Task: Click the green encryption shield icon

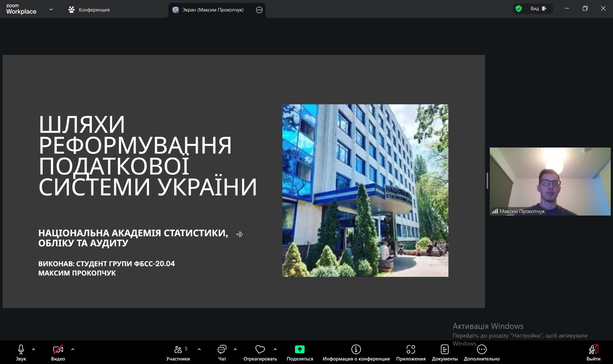Action: [519, 9]
